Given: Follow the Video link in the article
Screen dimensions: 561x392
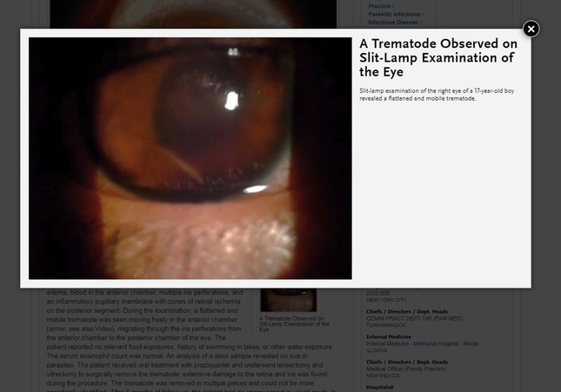Looking at the screenshot, I should pyautogui.click(x=104, y=329).
